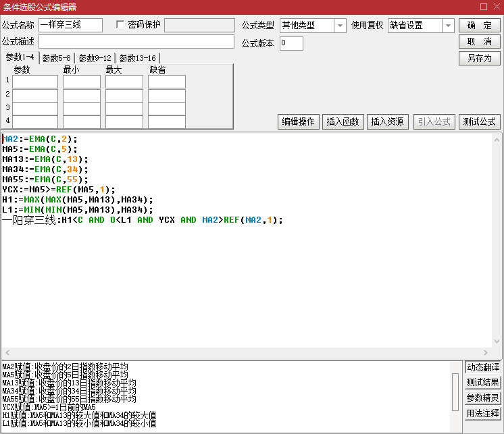Click the 插入资源 button
Viewport: 504px width, 434px height.
(x=387, y=121)
